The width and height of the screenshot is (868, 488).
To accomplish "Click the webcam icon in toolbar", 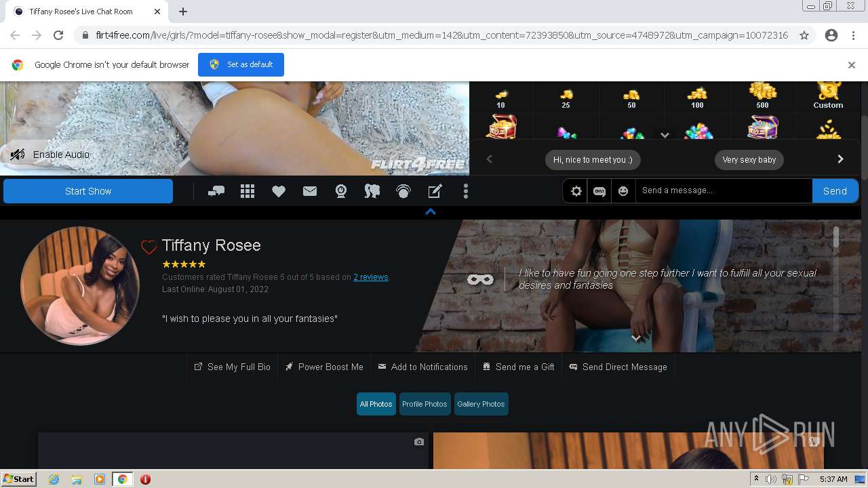I will click(341, 192).
